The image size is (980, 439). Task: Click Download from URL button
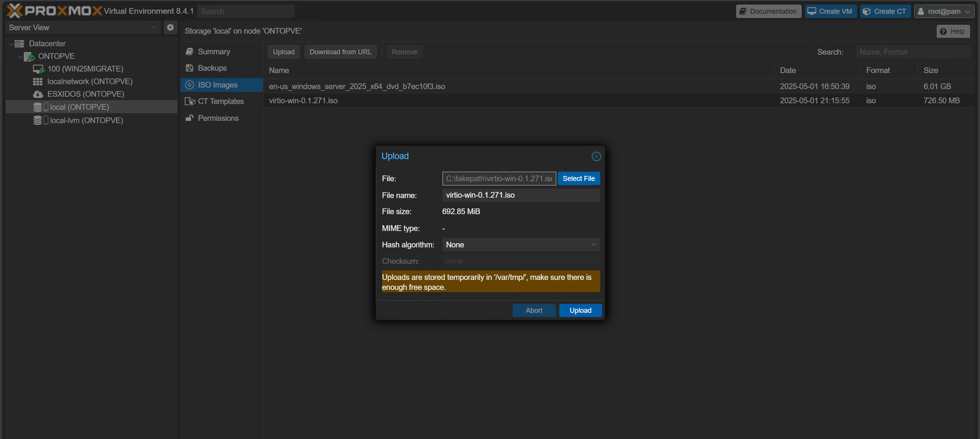[340, 52]
